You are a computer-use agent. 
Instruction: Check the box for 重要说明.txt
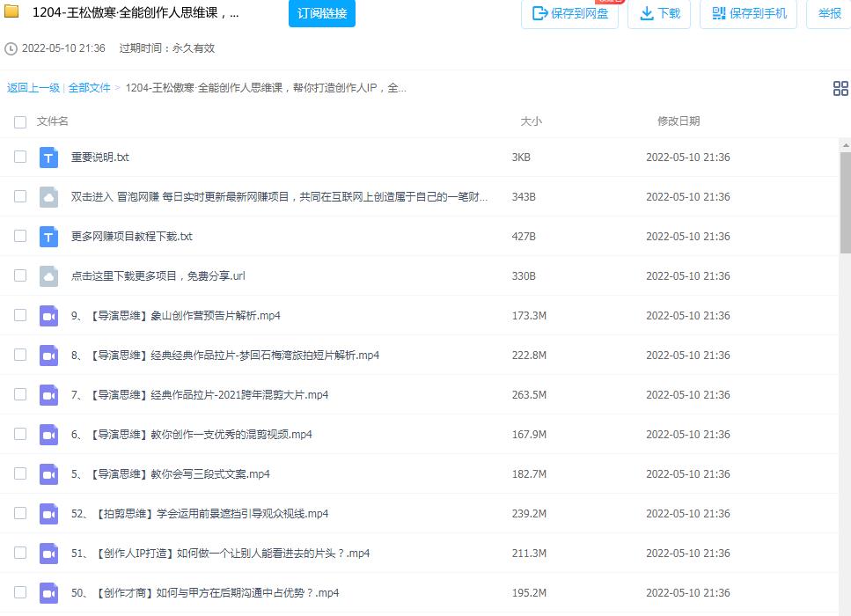[20, 157]
